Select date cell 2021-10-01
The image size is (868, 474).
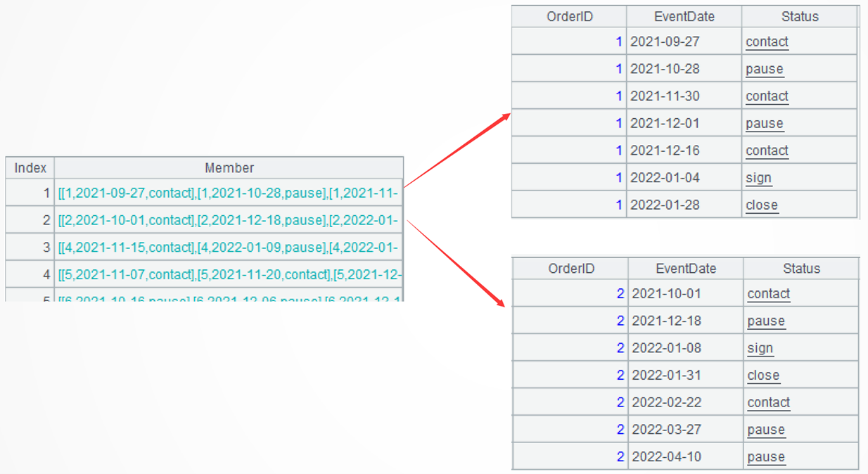[x=686, y=293]
